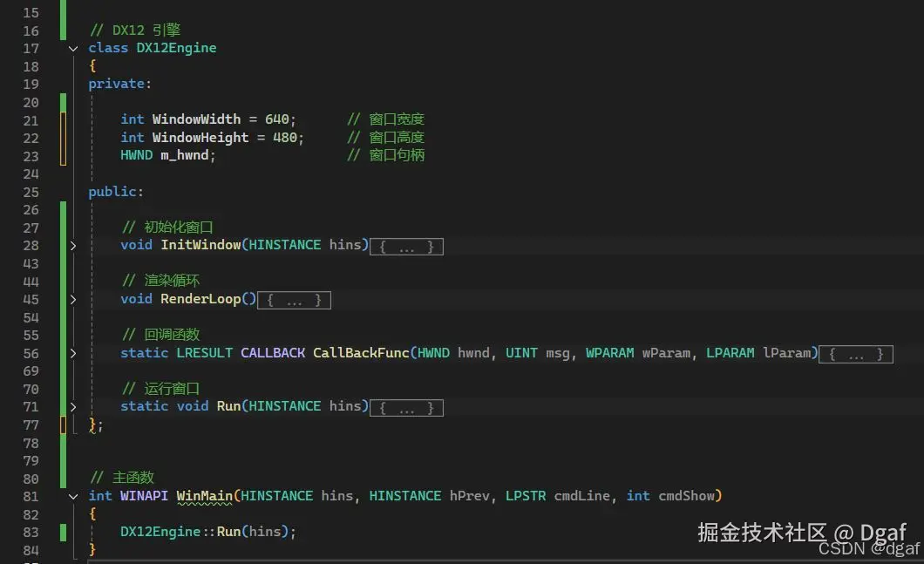
Task: Click the class closing brace on line 77
Action: [x=92, y=425]
